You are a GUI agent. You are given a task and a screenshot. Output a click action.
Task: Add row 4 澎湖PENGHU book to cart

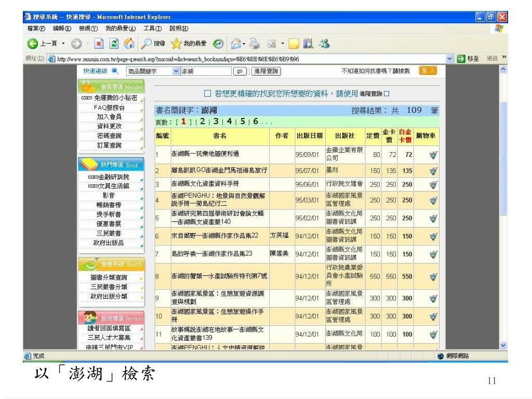[x=433, y=201]
